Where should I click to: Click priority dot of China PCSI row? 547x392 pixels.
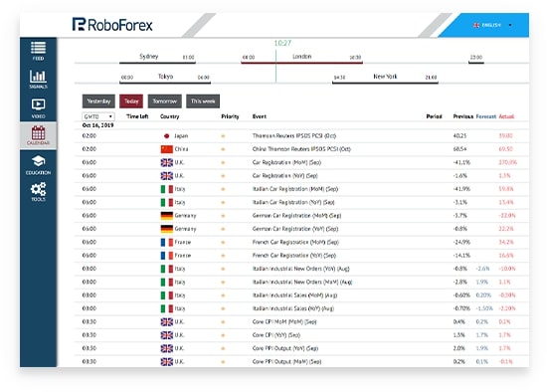click(x=223, y=149)
